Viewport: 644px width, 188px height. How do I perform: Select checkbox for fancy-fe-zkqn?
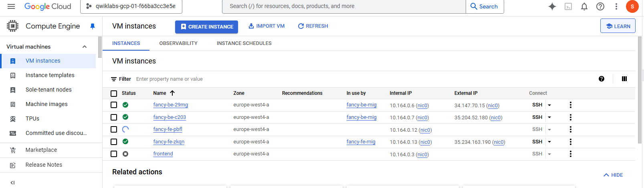pos(114,142)
